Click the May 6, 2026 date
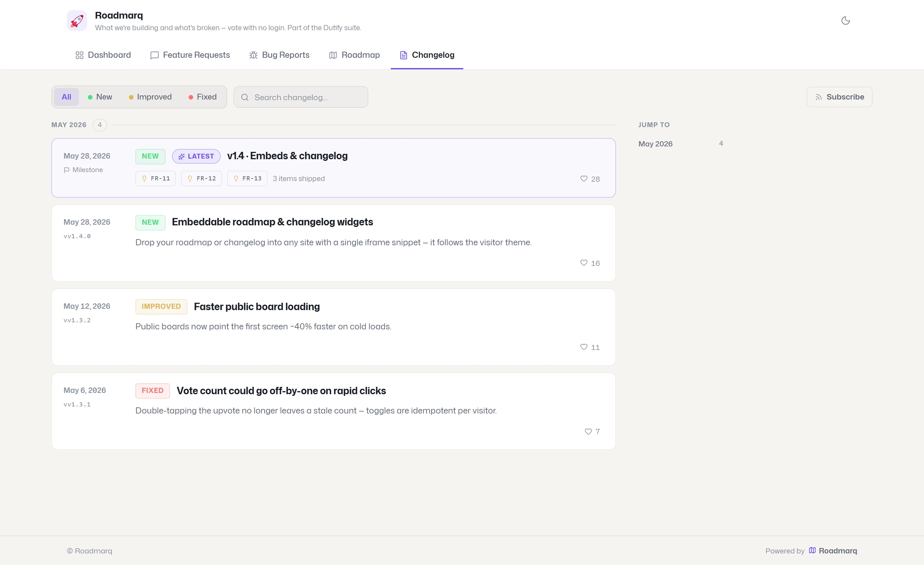 point(85,390)
